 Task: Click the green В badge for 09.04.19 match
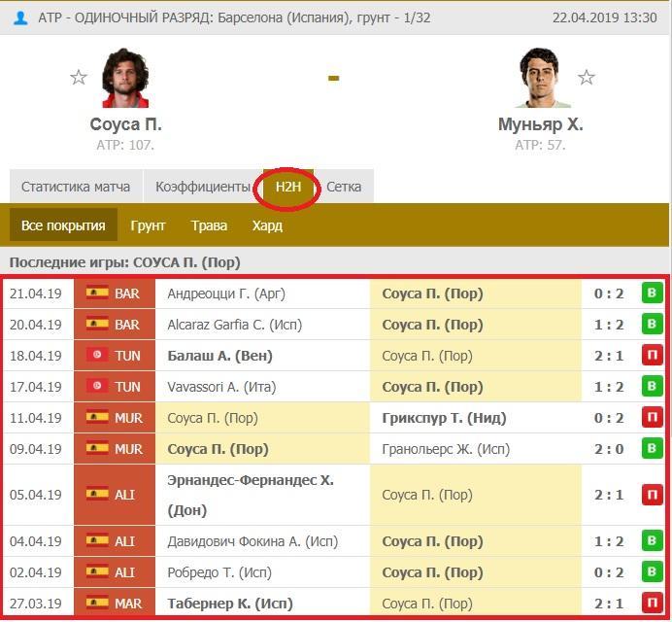click(652, 448)
